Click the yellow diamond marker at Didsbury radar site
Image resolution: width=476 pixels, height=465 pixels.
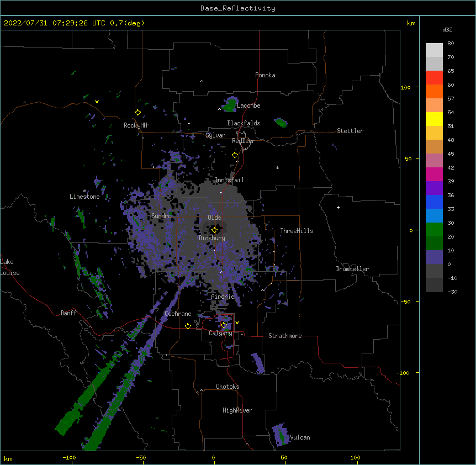(x=214, y=230)
